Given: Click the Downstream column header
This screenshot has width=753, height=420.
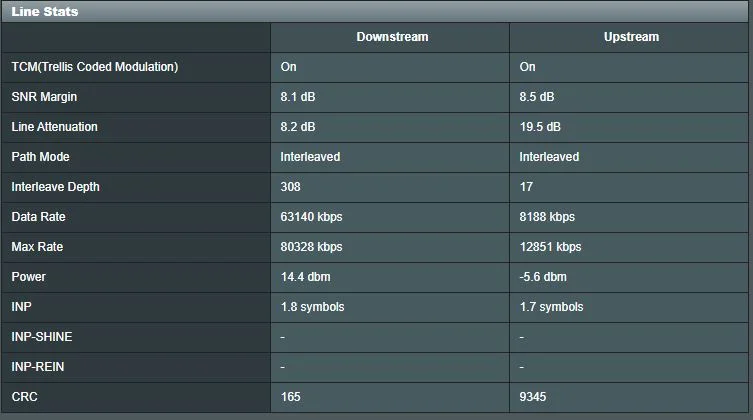Looking at the screenshot, I should click(x=392, y=37).
